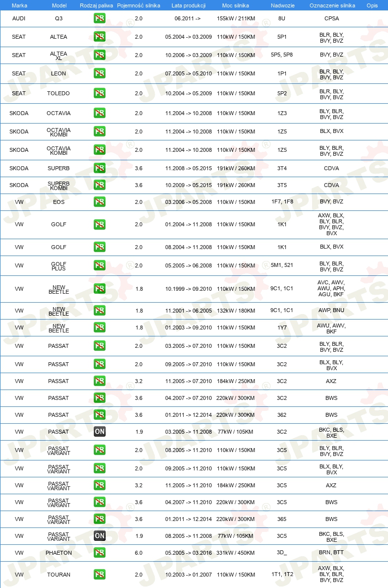Click the 1Z3 body code cell
The height and width of the screenshot is (588, 388).
pyautogui.click(x=282, y=113)
